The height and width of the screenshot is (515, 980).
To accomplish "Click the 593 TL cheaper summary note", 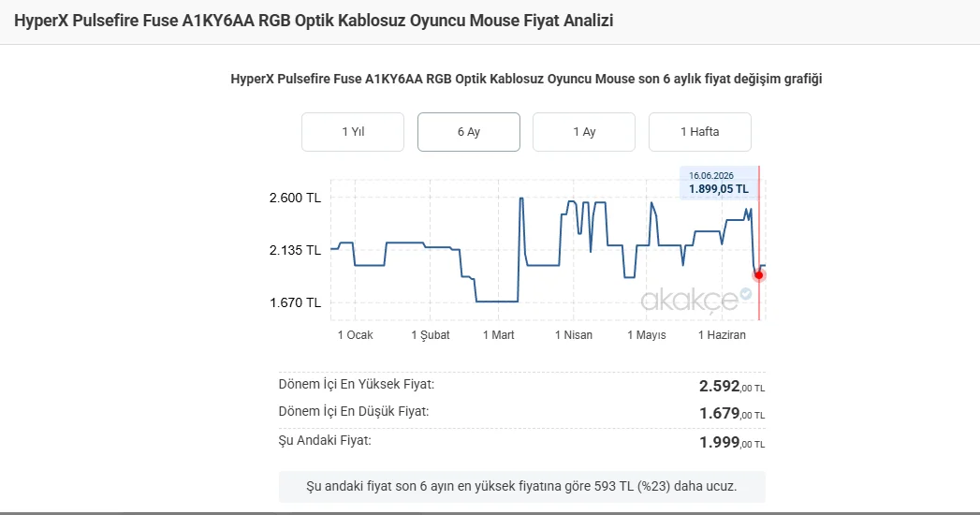I will (x=521, y=486).
